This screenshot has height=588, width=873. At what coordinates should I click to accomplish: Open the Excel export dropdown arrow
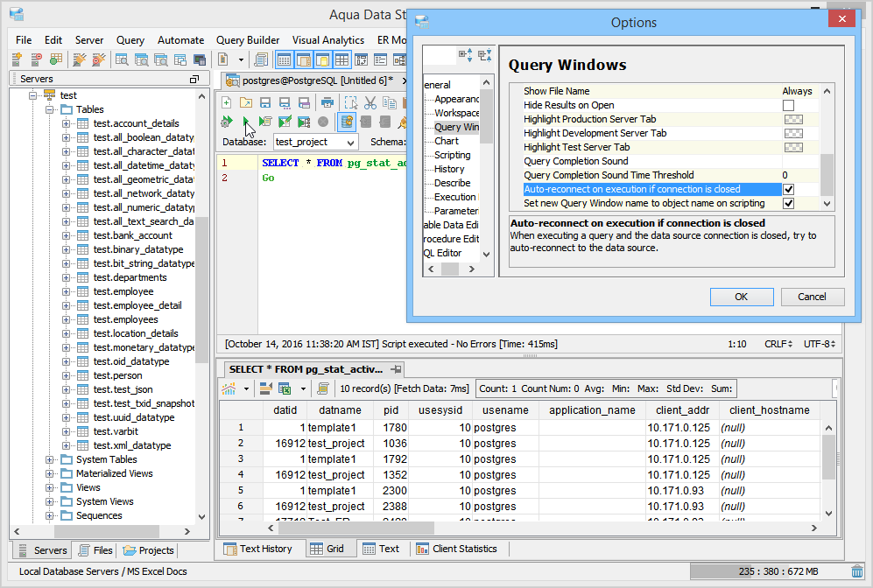click(303, 388)
